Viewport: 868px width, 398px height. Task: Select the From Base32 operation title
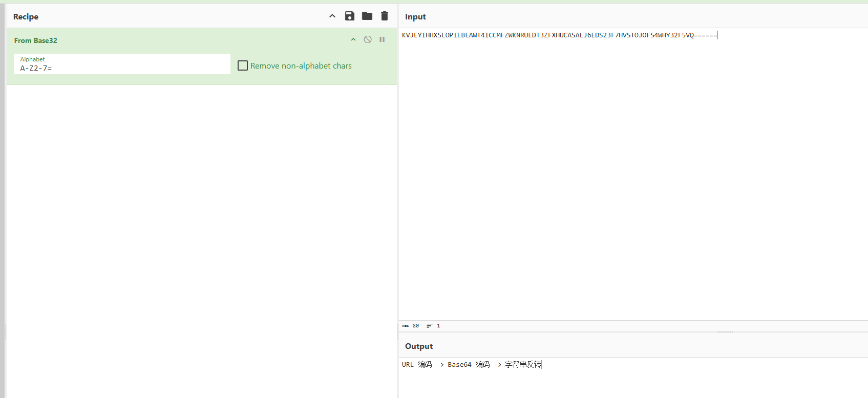36,40
